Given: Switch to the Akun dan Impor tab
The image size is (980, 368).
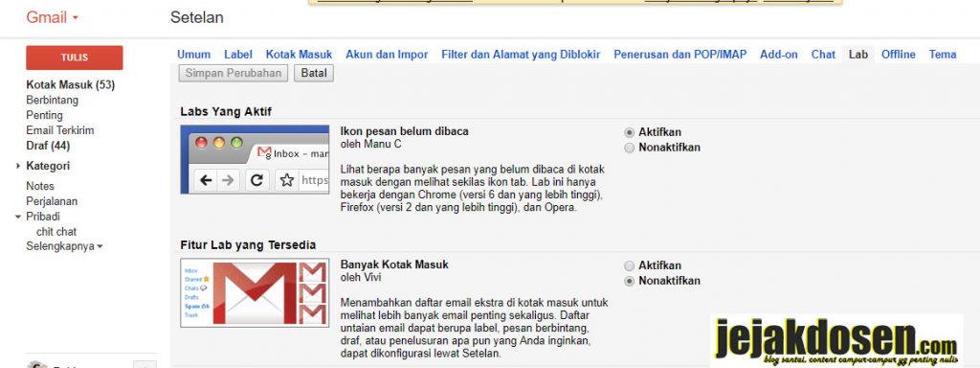Looking at the screenshot, I should (387, 55).
